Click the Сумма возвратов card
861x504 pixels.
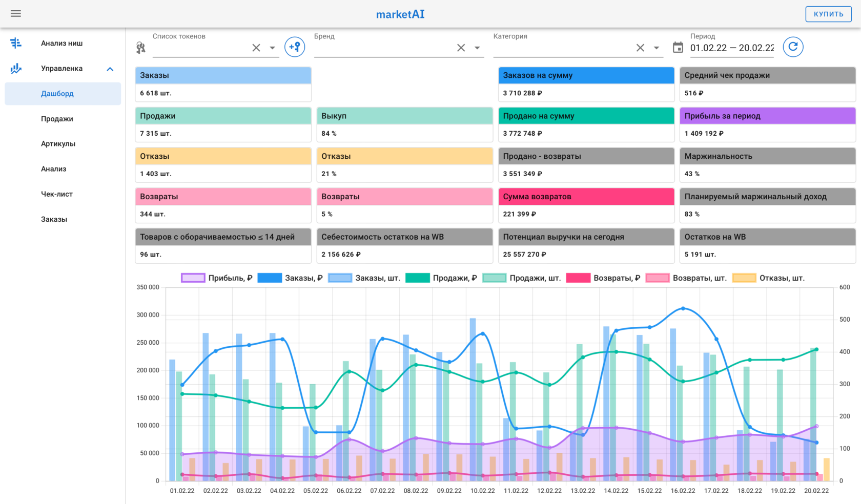click(586, 205)
